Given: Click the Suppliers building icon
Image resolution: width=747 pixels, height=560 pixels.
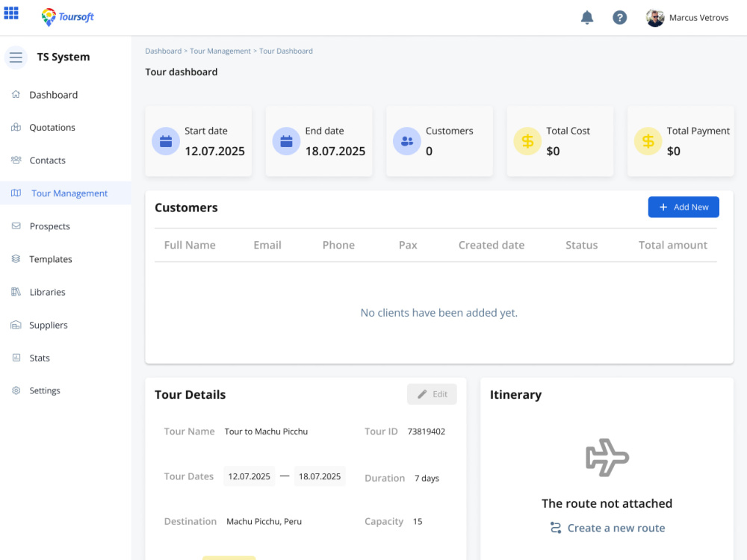Looking at the screenshot, I should click(16, 325).
